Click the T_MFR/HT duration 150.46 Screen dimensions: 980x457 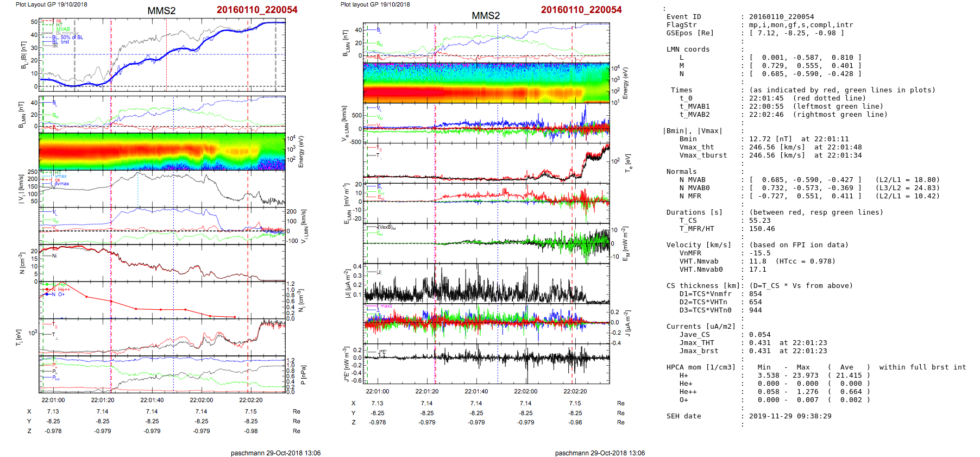pyautogui.click(x=762, y=229)
